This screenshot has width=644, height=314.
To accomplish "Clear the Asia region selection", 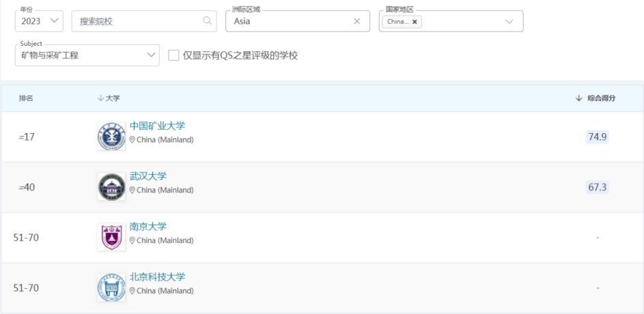I will pyautogui.click(x=356, y=21).
